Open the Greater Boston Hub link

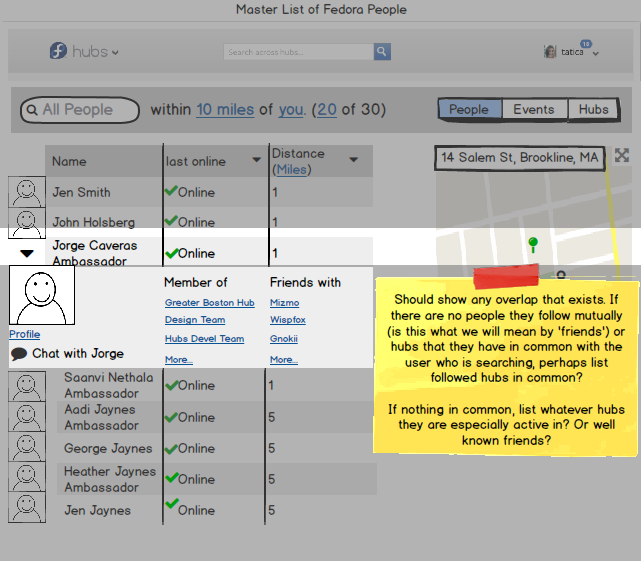point(210,303)
